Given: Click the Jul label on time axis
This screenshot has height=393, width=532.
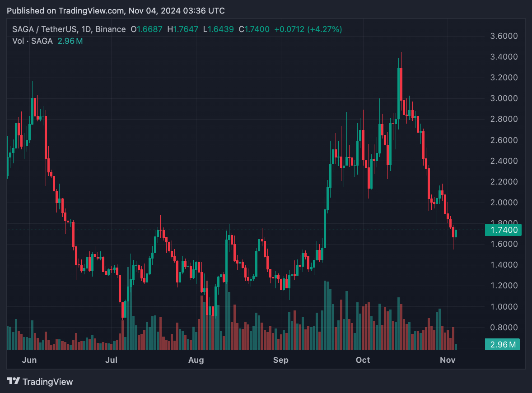Looking at the screenshot, I should coord(111,360).
